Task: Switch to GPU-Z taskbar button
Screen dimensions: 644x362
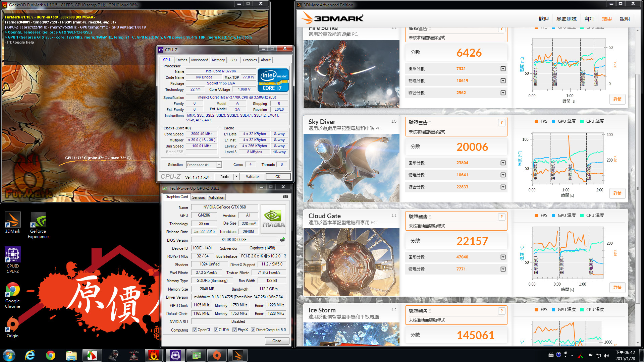Action: click(x=196, y=355)
